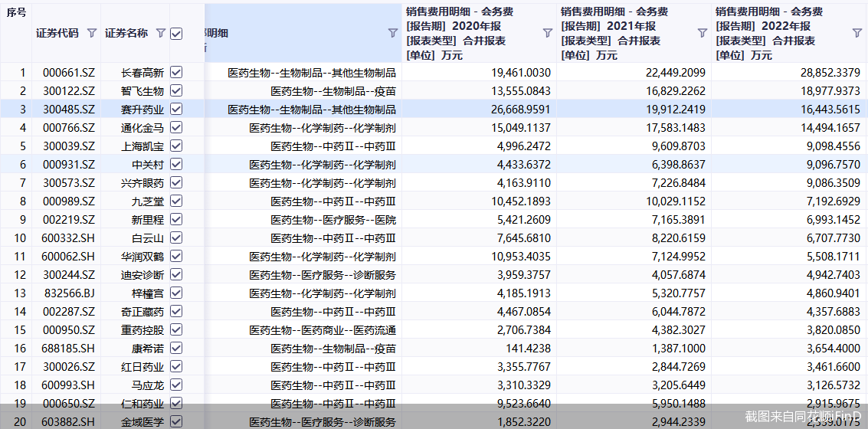Uncheck the checkbox for 赛升药业
This screenshot has height=429, width=868.
[x=176, y=109]
